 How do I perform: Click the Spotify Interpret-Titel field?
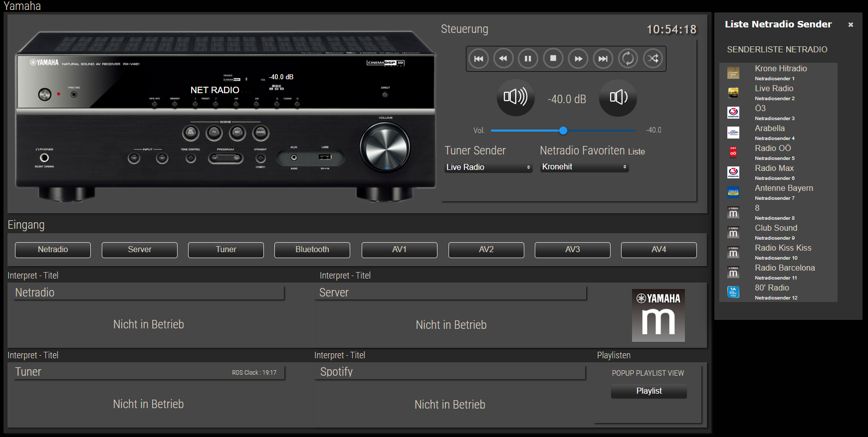pyautogui.click(x=450, y=372)
